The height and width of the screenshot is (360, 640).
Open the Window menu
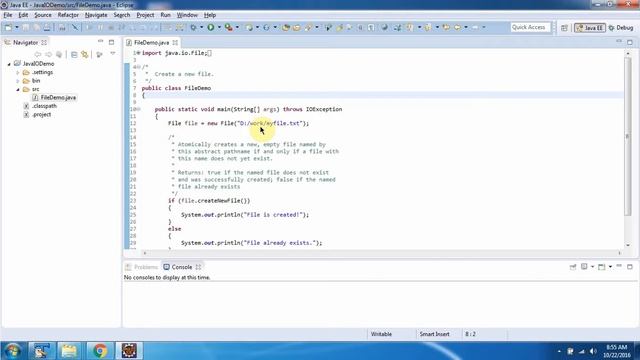(187, 15)
